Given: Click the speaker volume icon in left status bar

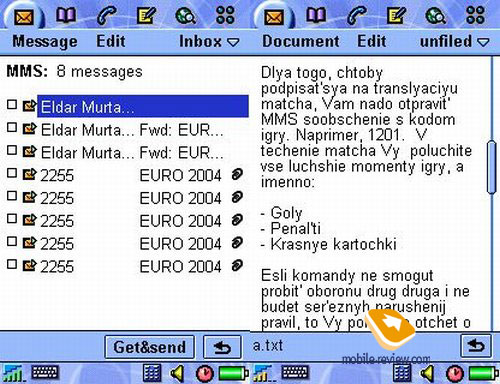Looking at the screenshot, I should [177, 373].
